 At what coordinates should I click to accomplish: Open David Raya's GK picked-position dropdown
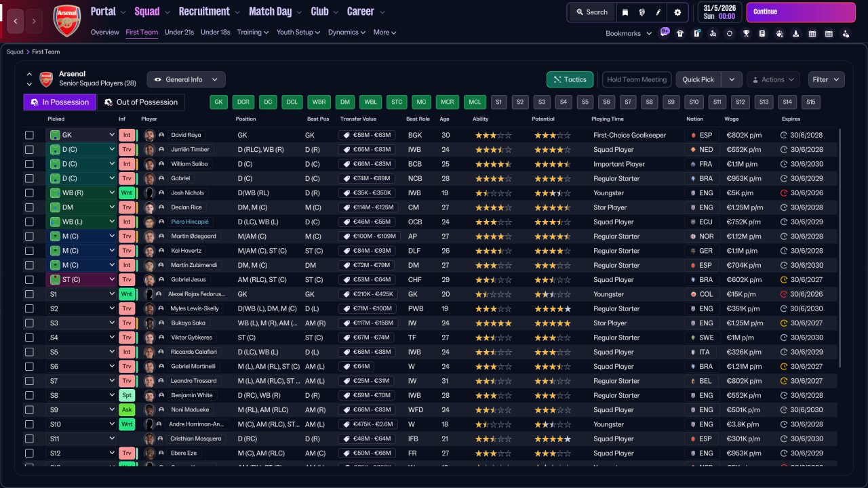coord(81,135)
